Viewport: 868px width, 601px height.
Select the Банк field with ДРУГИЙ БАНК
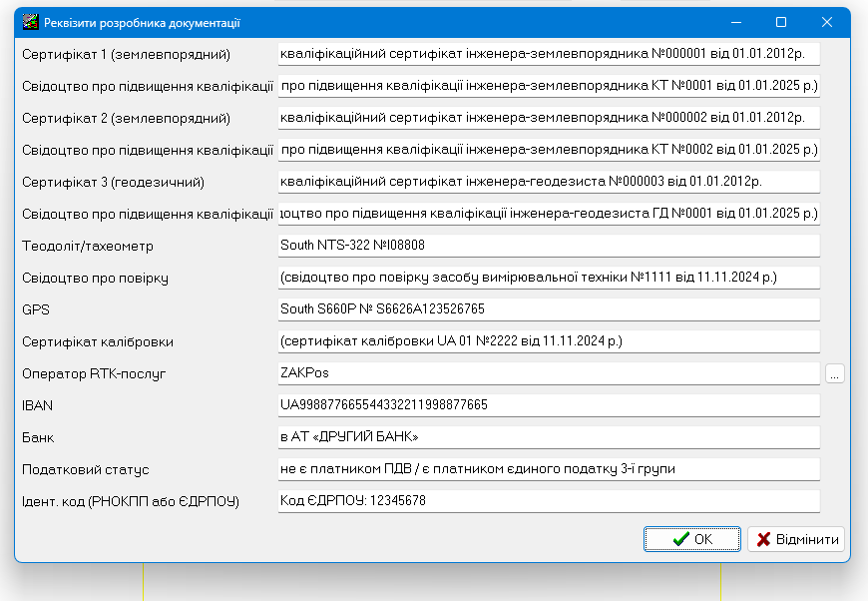coord(548,437)
